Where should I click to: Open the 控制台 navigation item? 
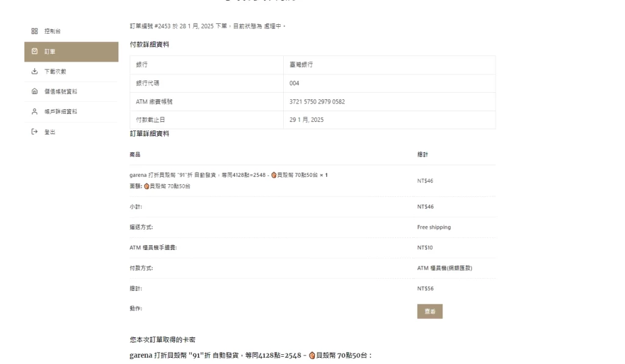pyautogui.click(x=52, y=30)
